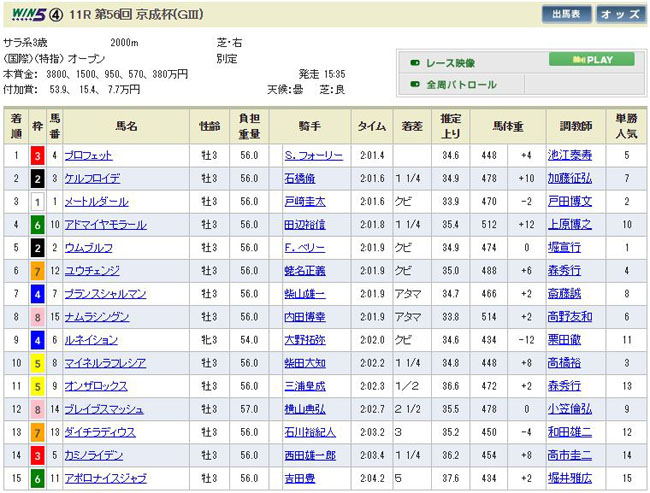Click the yellow frame 5 badge for オンザロックス
The height and width of the screenshot is (493, 650).
[x=35, y=386]
